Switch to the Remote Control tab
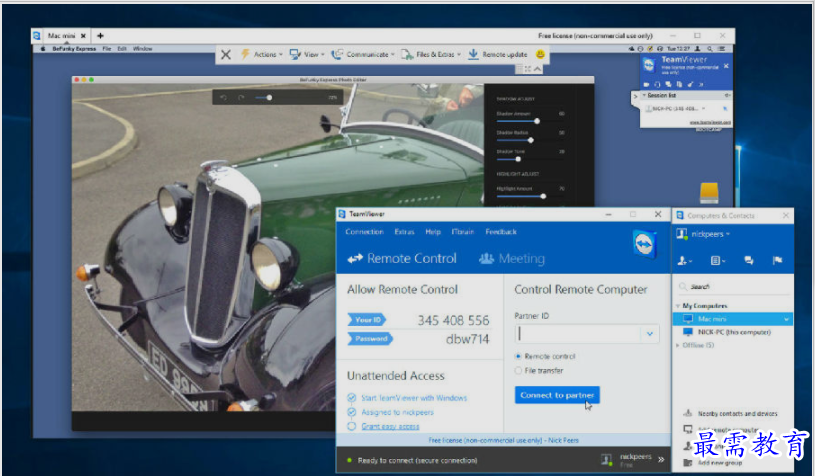This screenshot has width=815, height=476. (x=402, y=258)
